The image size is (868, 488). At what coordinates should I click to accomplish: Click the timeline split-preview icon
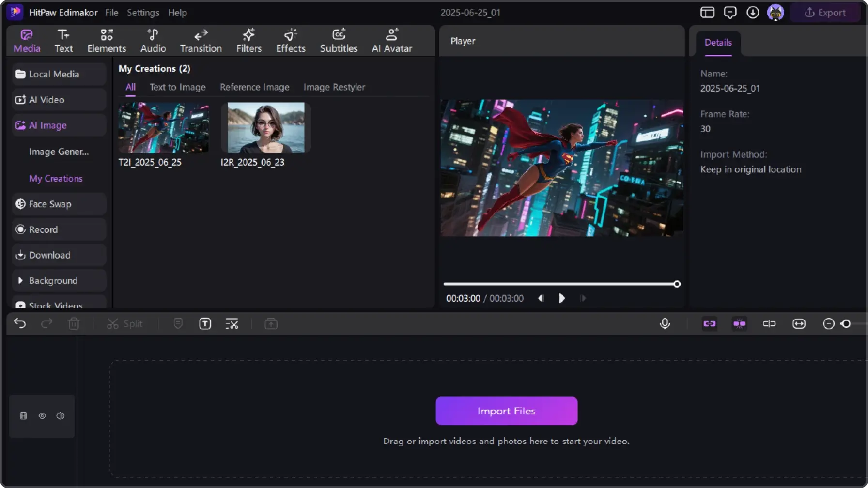[769, 323]
